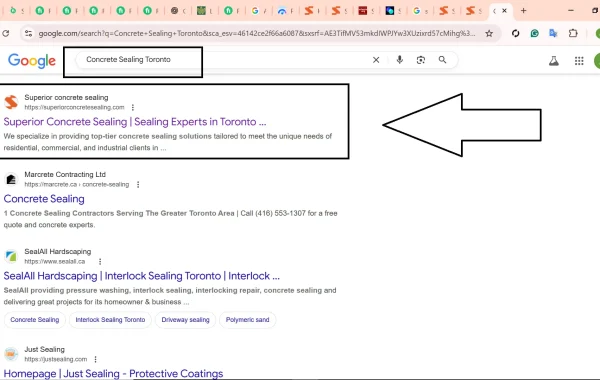The height and width of the screenshot is (380, 600).
Task: Click the superiorconcretesealing.com URL text
Action: tap(74, 108)
